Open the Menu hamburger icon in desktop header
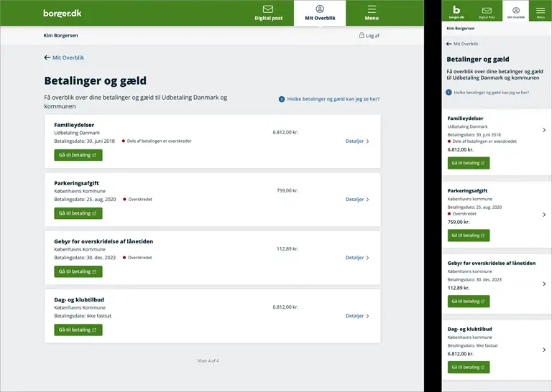This screenshot has height=392, width=552. 372,9
